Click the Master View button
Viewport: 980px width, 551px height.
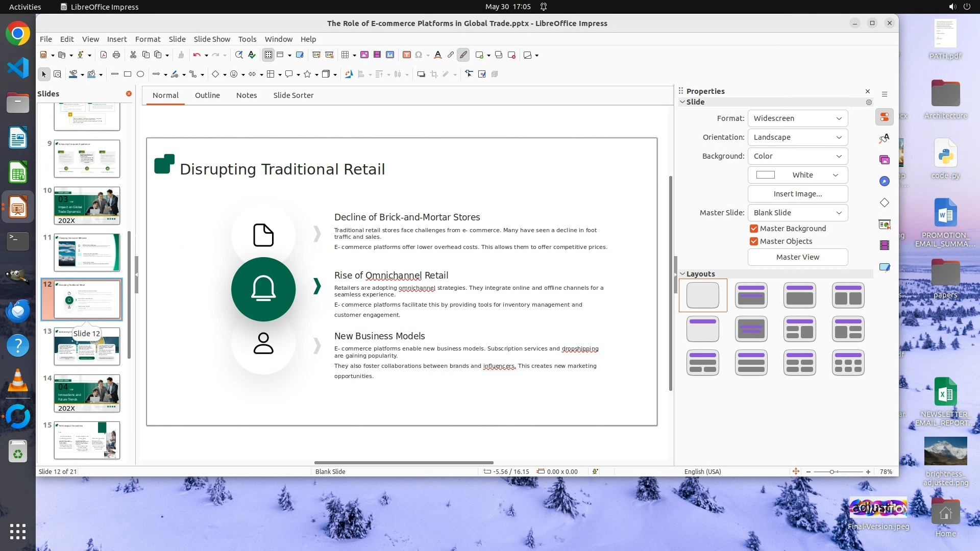797,257
